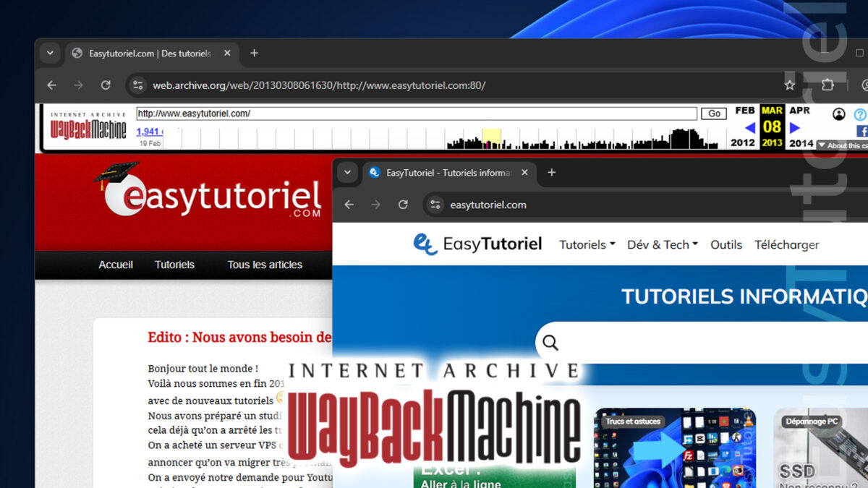Select year 2014 in Wayback toolbar
Image resolution: width=868 pixels, height=488 pixels.
click(x=801, y=142)
